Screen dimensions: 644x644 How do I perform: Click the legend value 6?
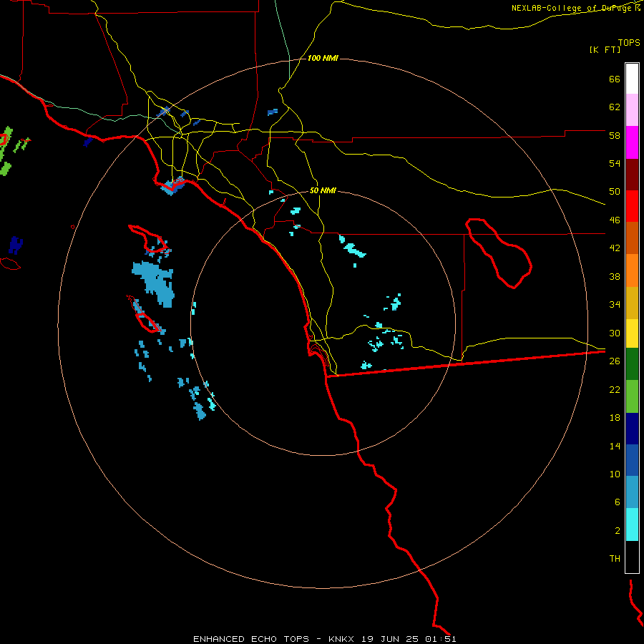coord(618,502)
